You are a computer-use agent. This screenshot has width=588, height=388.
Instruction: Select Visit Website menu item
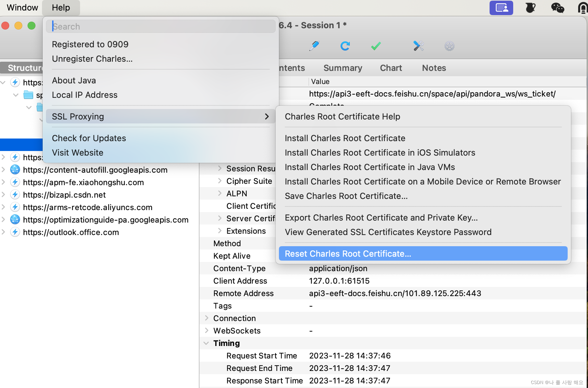click(x=160, y=153)
